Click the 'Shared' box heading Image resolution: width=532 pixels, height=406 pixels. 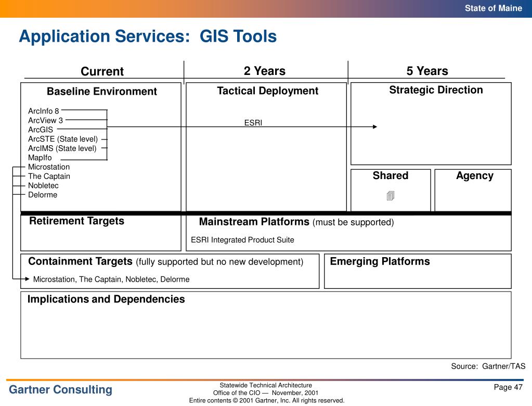tap(391, 175)
